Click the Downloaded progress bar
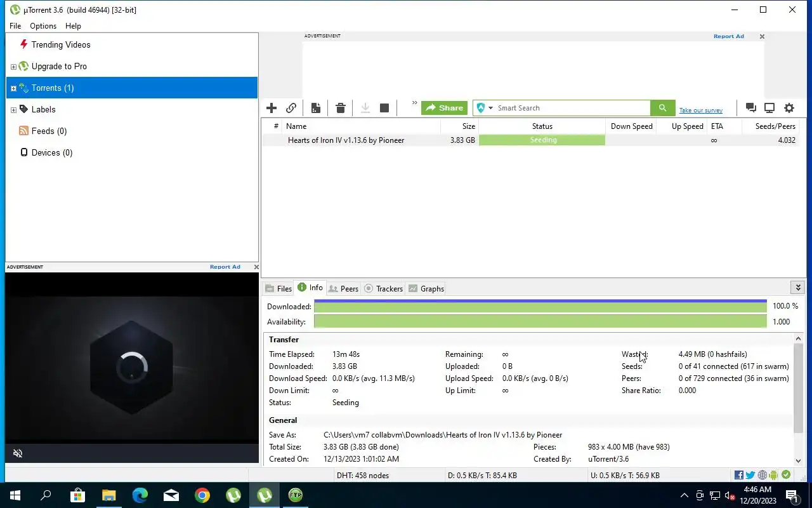The image size is (812, 508). 540,306
